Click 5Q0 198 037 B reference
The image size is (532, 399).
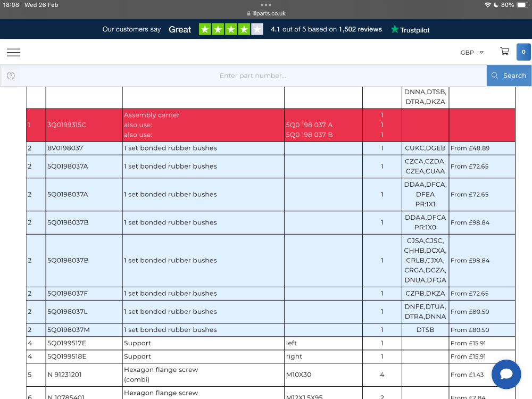tap(309, 135)
